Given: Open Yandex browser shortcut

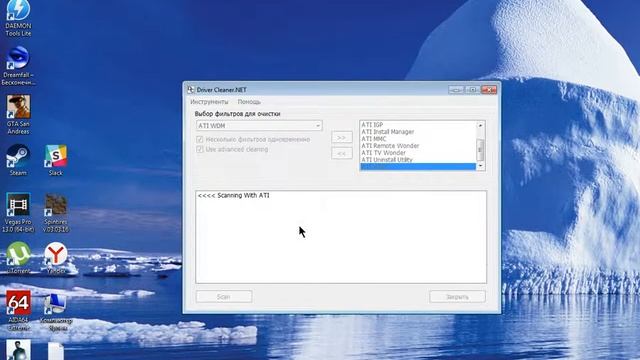Looking at the screenshot, I should (x=56, y=258).
